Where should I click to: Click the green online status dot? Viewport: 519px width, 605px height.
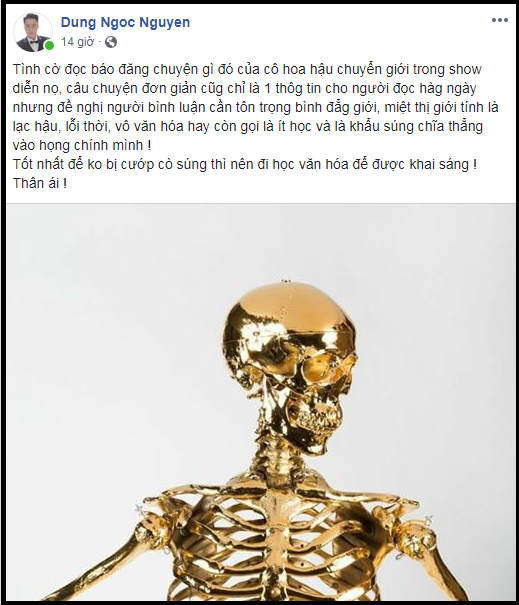[x=49, y=46]
